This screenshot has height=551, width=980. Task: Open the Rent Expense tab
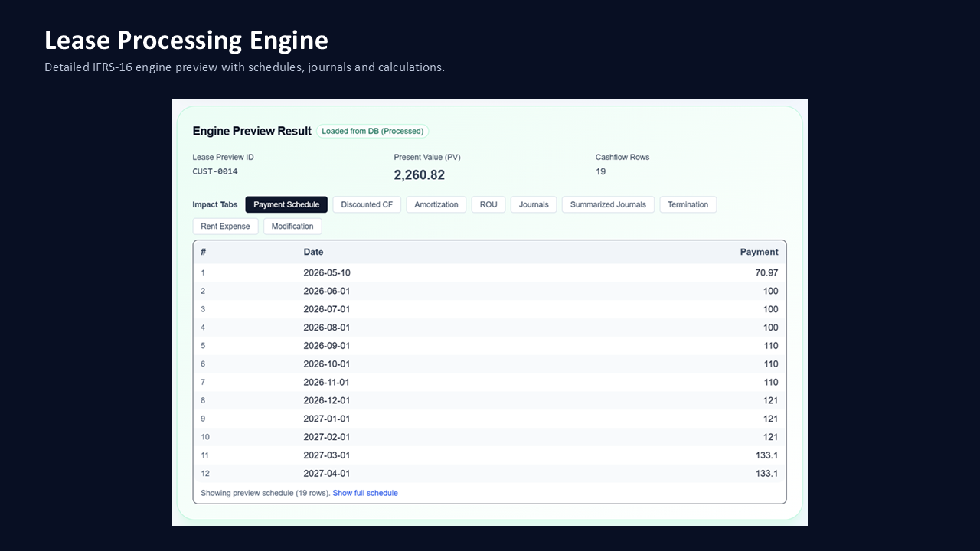[x=225, y=226]
